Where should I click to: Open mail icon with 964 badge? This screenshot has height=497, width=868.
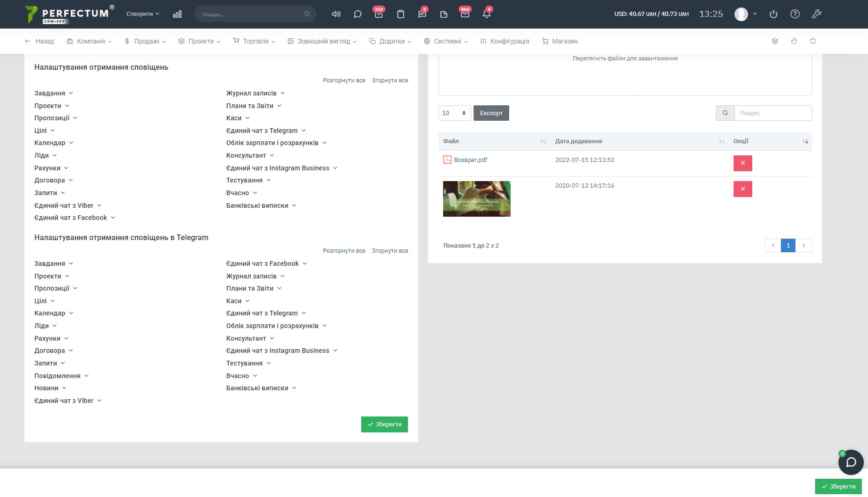pyautogui.click(x=465, y=14)
